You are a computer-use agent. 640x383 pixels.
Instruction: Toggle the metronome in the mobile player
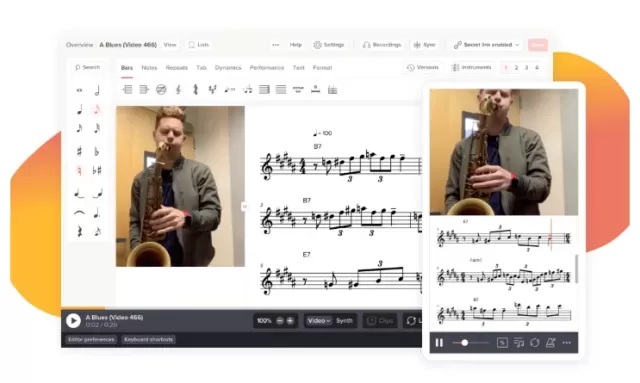pos(550,343)
